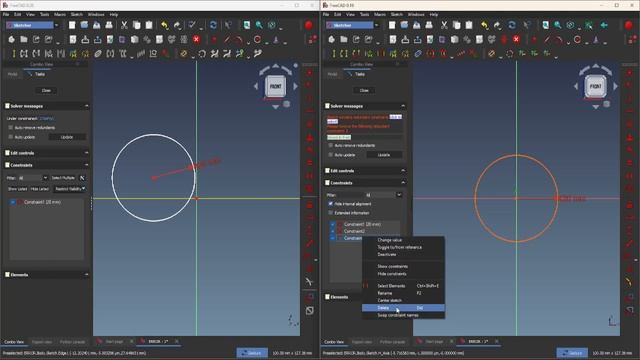Uncheck Hide internal alignment in right window
Image resolution: width=640 pixels, height=360 pixels.
[331, 204]
